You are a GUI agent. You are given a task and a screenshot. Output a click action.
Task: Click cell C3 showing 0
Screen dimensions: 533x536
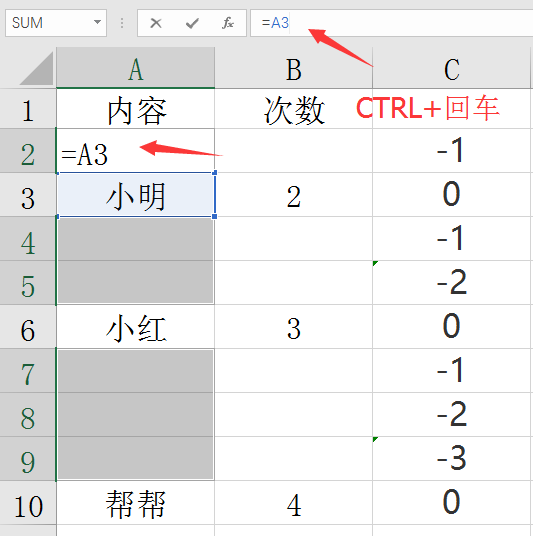click(452, 195)
